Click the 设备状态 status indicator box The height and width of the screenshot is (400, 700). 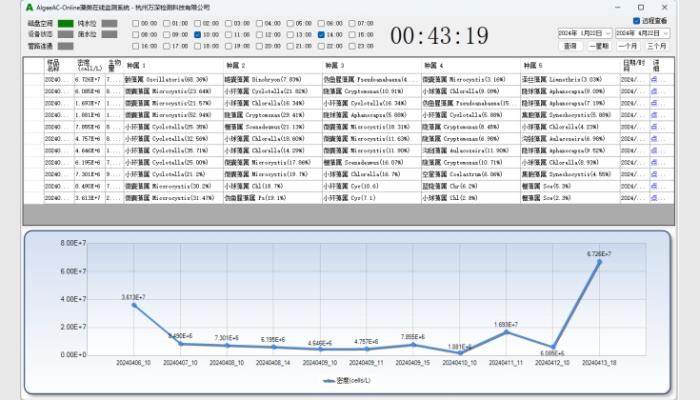click(65, 33)
